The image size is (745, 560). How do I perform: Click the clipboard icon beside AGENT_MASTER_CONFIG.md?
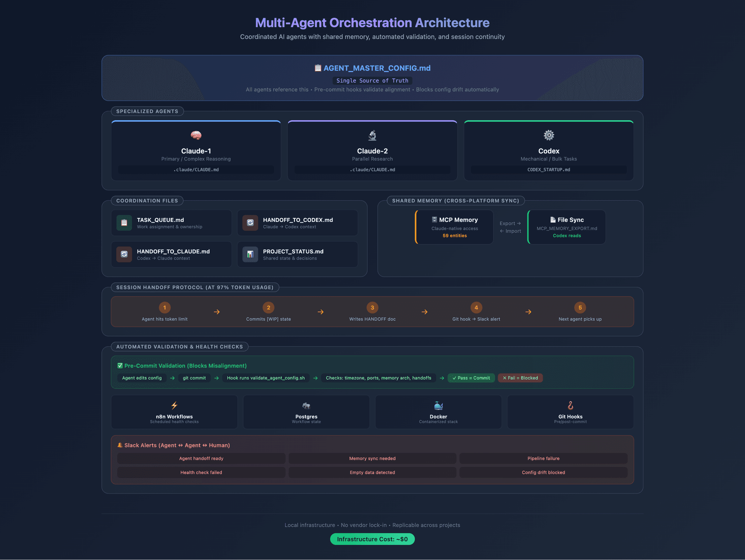(318, 68)
